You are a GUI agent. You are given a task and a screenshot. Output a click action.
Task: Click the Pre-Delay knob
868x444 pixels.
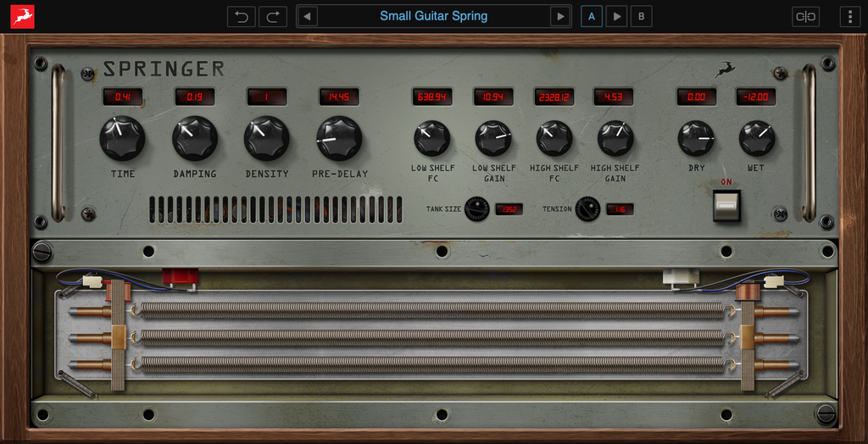click(339, 138)
